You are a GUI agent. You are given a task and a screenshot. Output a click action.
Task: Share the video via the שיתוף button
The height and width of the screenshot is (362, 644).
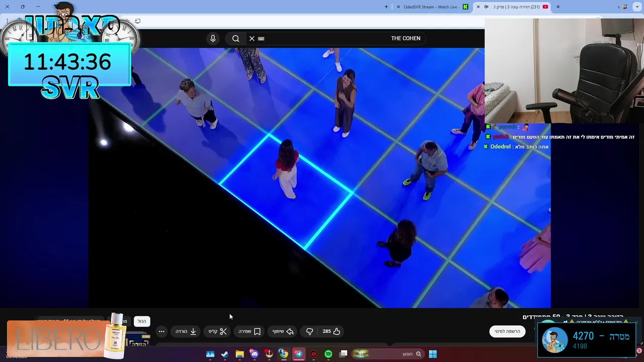283,331
